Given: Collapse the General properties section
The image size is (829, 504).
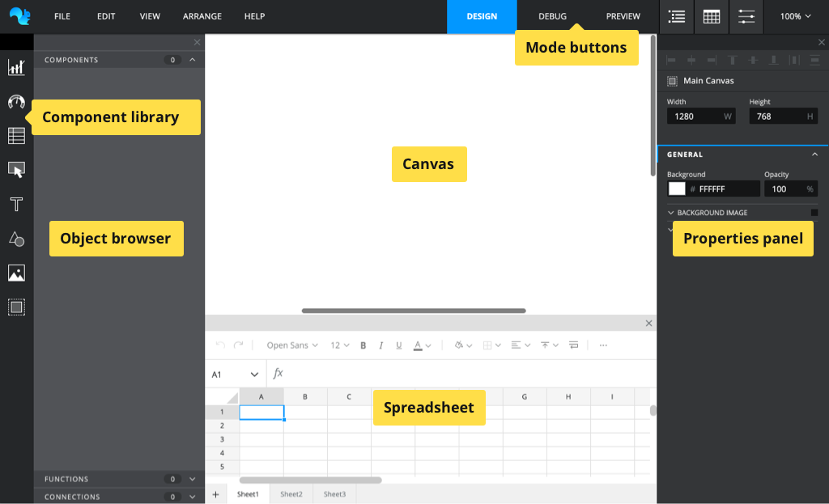Looking at the screenshot, I should [x=814, y=155].
